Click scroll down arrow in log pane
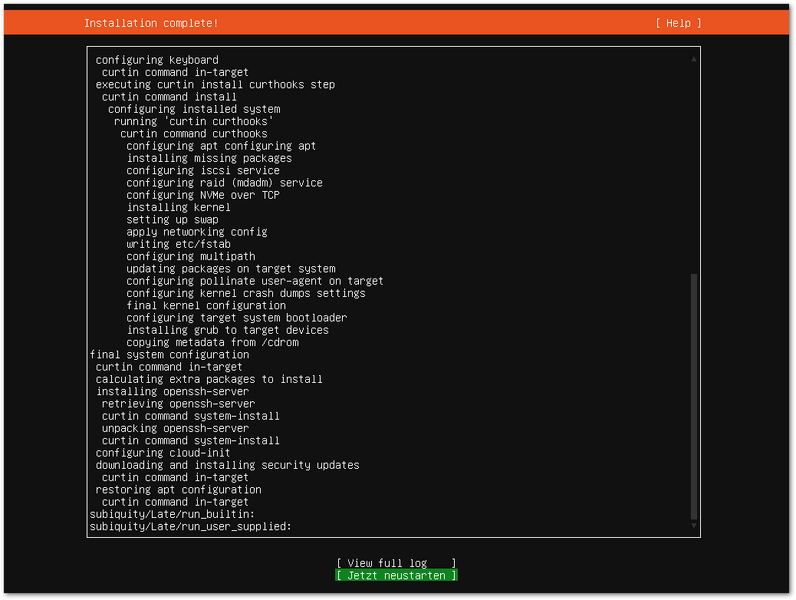This screenshot has height=600, width=796. [693, 526]
